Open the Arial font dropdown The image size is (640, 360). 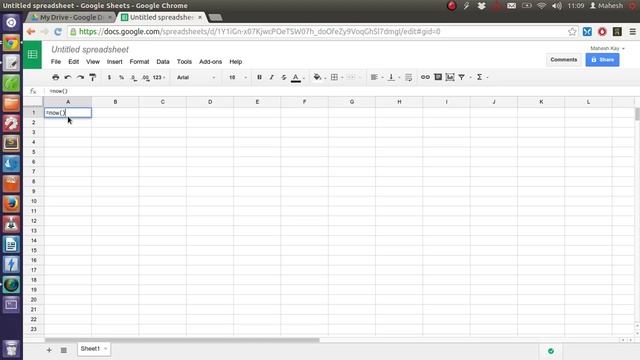pyautogui.click(x=196, y=77)
